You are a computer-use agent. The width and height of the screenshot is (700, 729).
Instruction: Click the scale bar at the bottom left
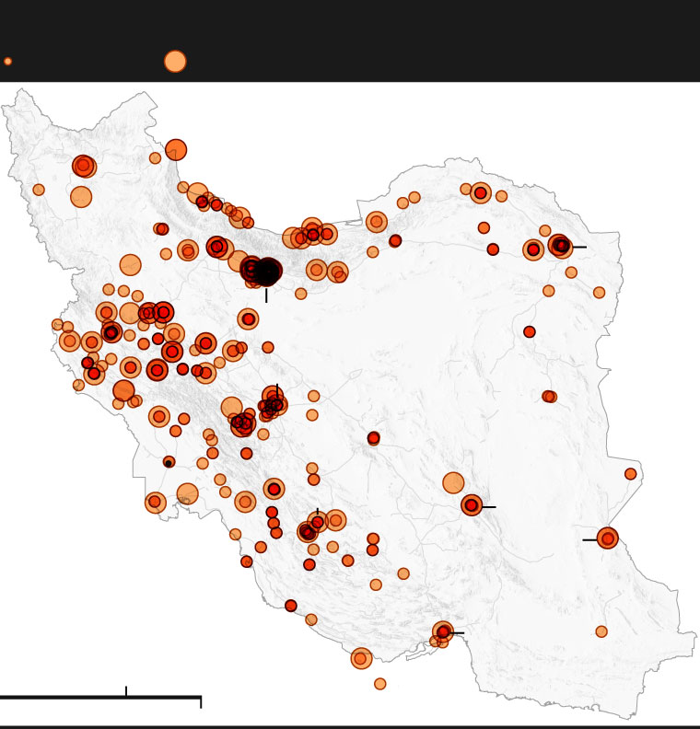[x=100, y=698]
